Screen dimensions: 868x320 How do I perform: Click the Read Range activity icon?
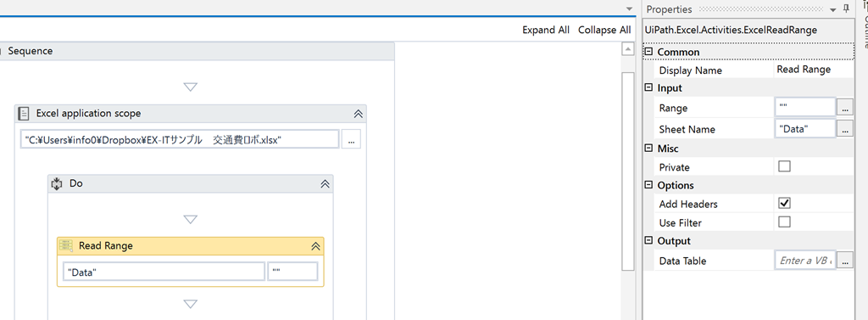tap(66, 245)
